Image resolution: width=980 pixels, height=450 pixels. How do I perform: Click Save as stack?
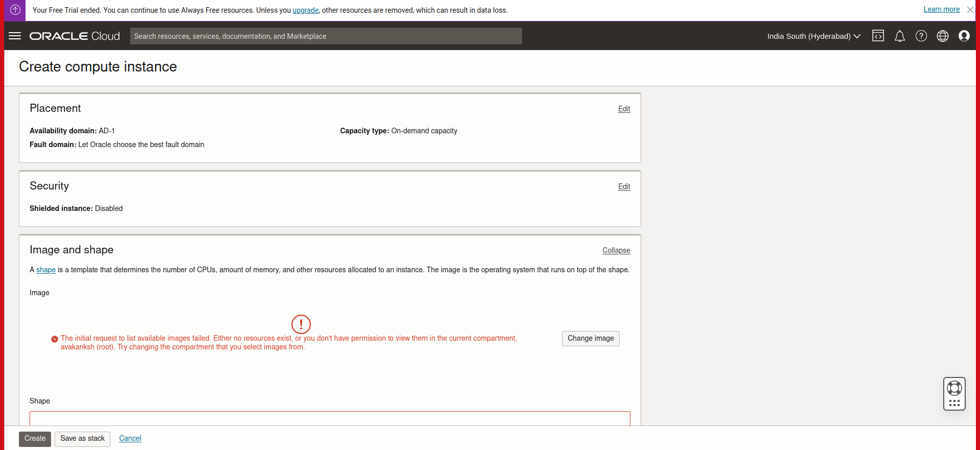point(82,439)
